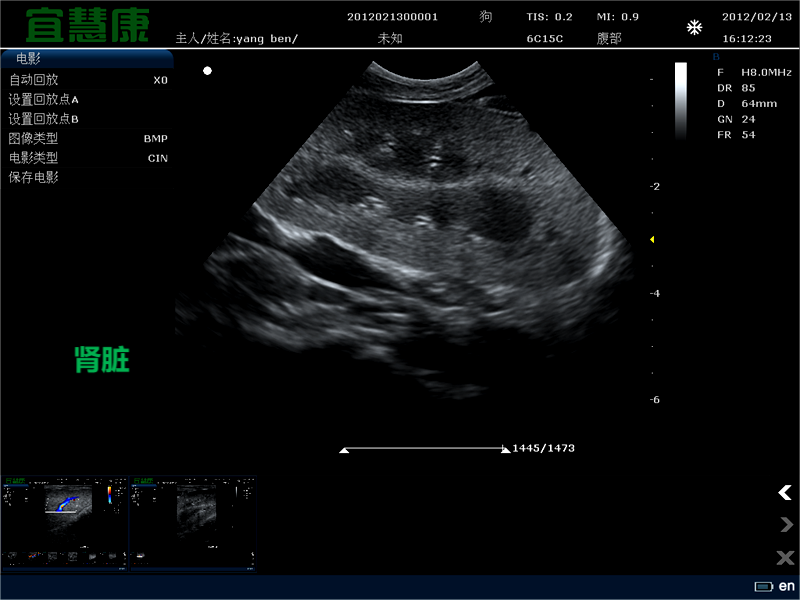Image resolution: width=800 pixels, height=600 pixels.
Task: Select 设置回放点B menu item
Action: pyautogui.click(x=44, y=119)
